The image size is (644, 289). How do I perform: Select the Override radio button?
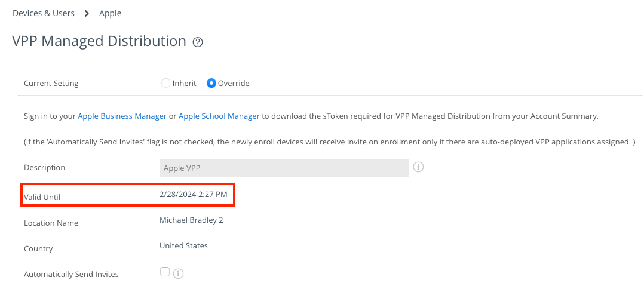pyautogui.click(x=211, y=83)
